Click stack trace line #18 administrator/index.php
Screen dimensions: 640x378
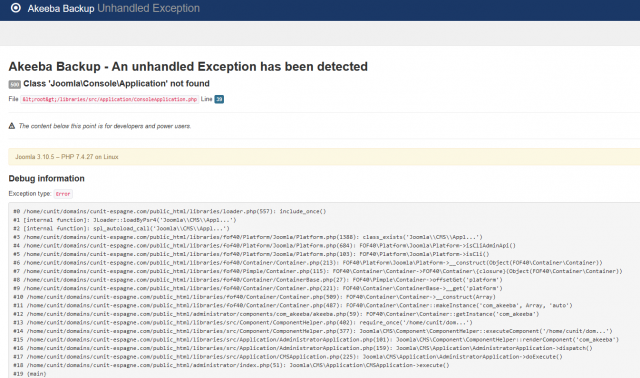[x=231, y=365]
